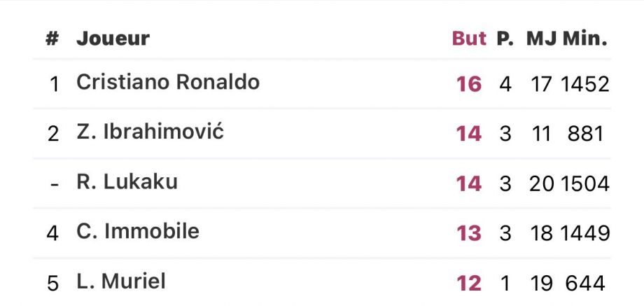Select the MJ column header
Viewport: 644px width, 306px height.
(x=542, y=39)
